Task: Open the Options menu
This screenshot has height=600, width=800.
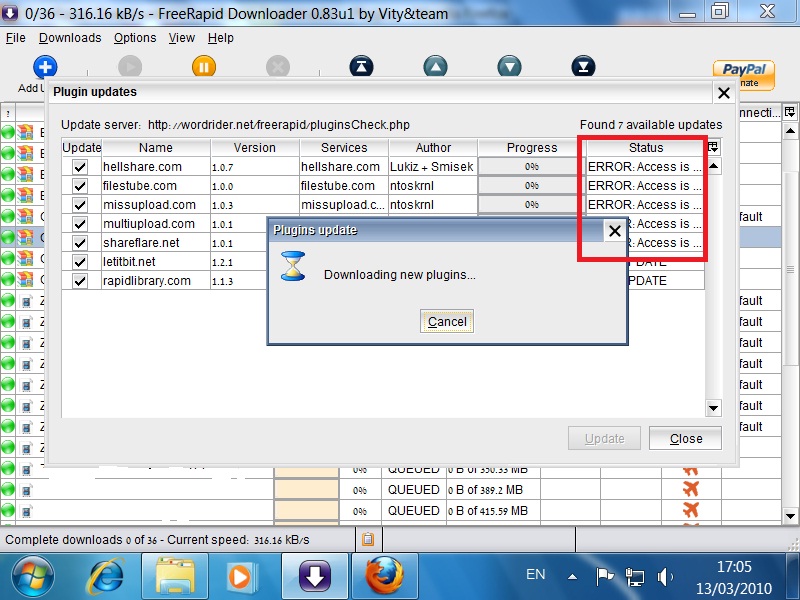Action: pos(135,38)
